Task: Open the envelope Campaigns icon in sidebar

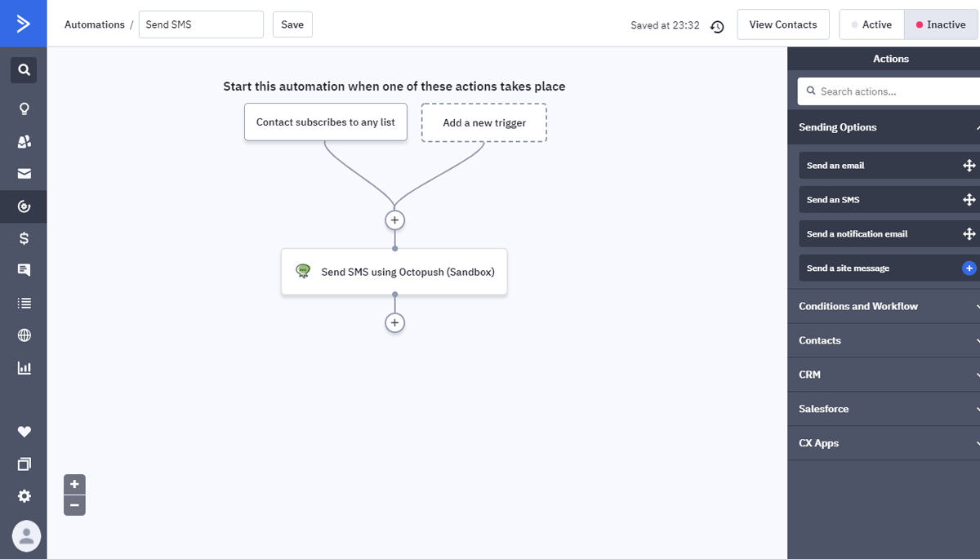Action: [24, 174]
